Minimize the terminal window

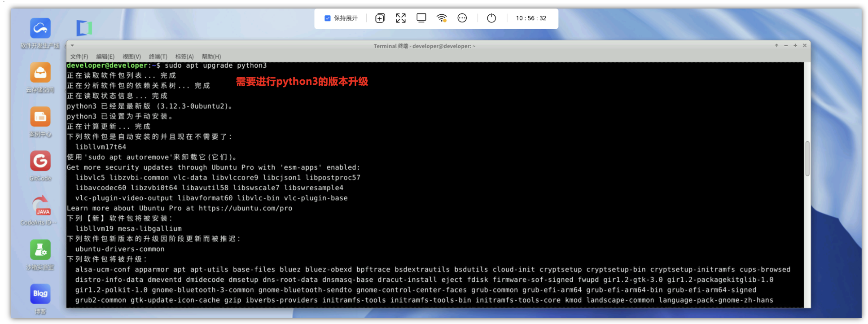coord(786,46)
